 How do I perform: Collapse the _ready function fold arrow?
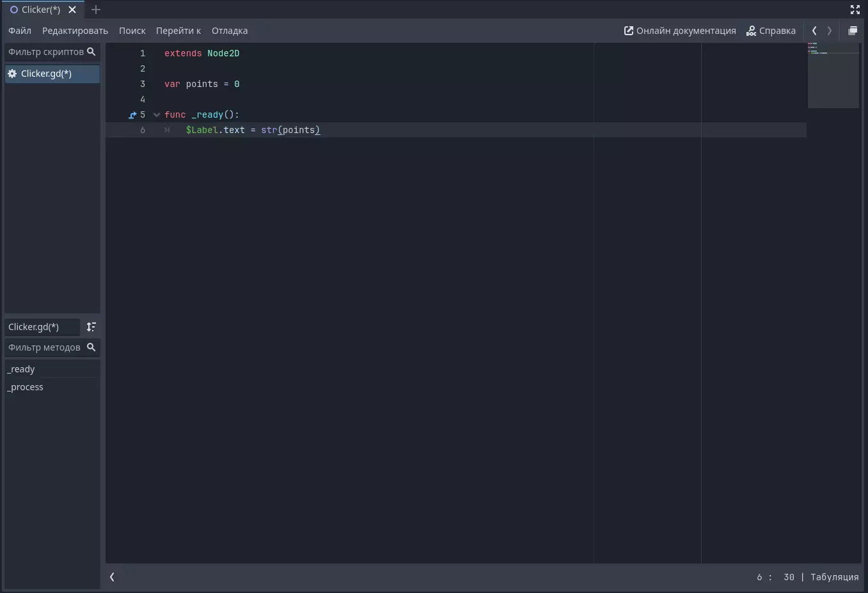pyautogui.click(x=157, y=115)
